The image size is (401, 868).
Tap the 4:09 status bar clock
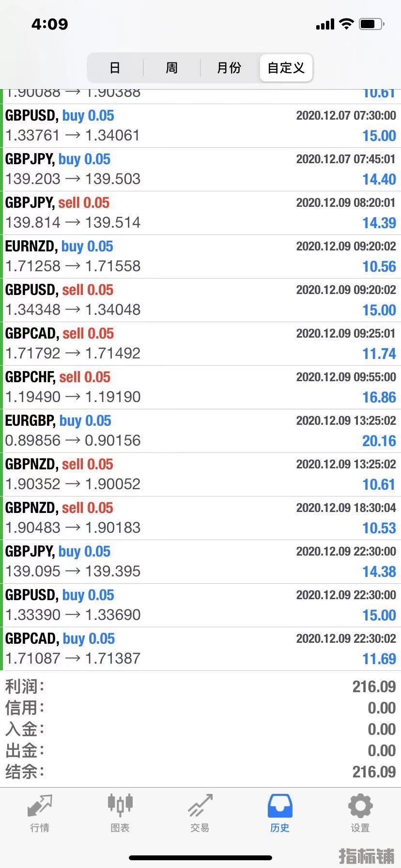[50, 24]
